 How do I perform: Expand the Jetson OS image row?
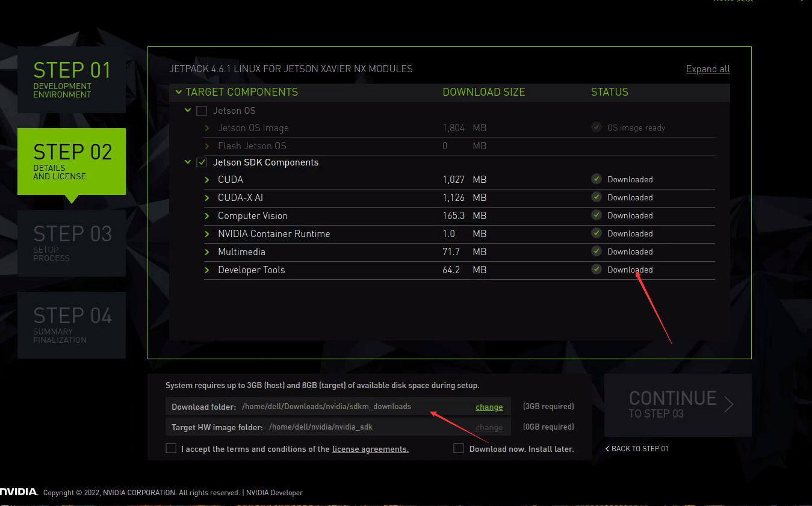[207, 128]
